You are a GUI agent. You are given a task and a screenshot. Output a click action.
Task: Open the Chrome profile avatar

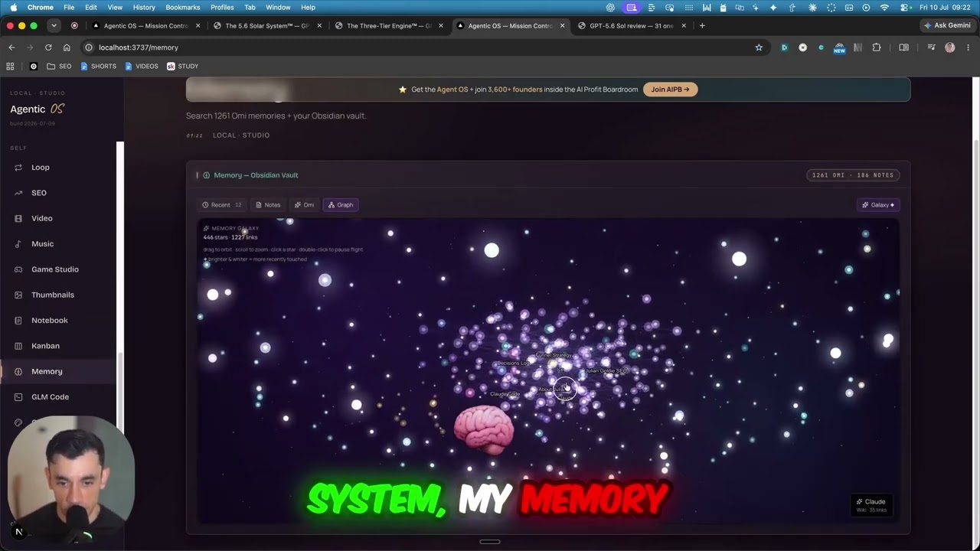(x=950, y=47)
